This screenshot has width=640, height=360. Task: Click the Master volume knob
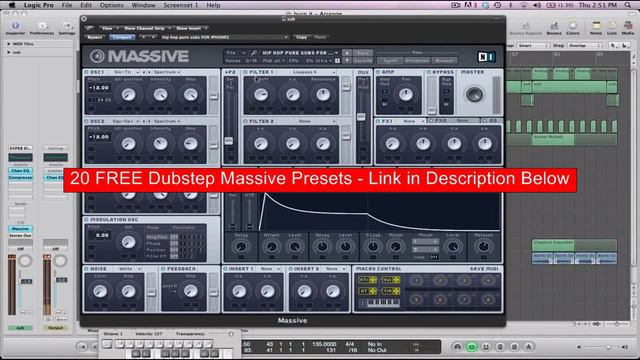(x=474, y=94)
